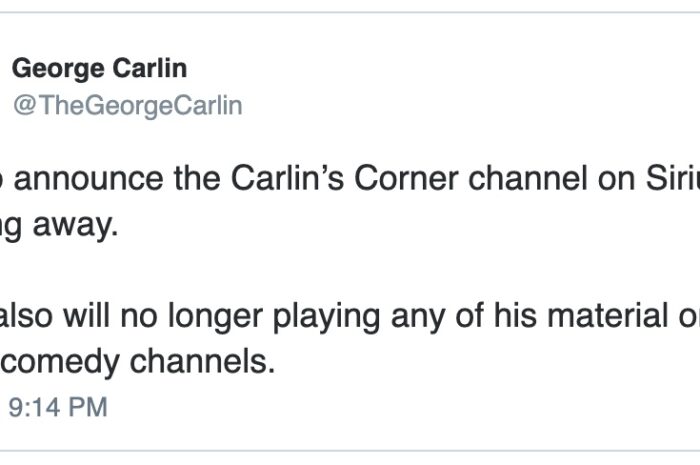Image resolution: width=700 pixels, height=465 pixels.
Task: Click the word "will" in the tweet
Action: click(87, 315)
